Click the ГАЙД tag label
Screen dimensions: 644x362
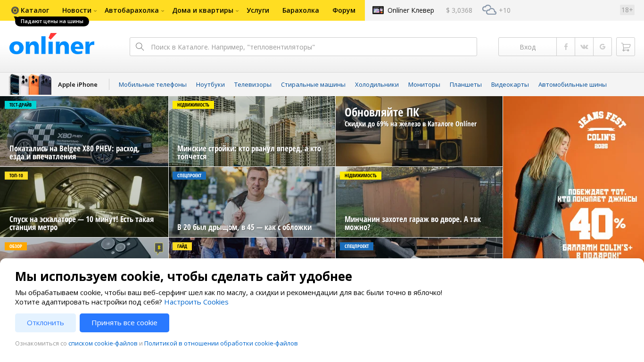pyautogui.click(x=182, y=246)
